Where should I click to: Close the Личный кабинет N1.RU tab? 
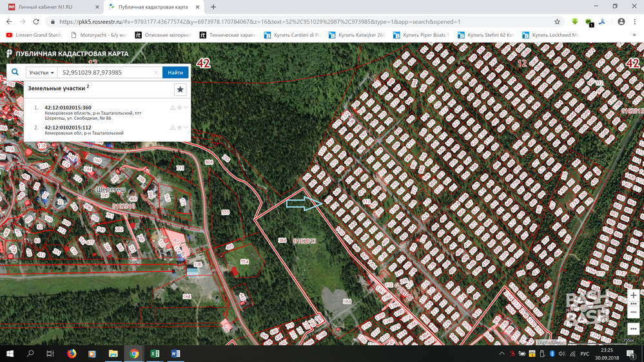coord(97,7)
